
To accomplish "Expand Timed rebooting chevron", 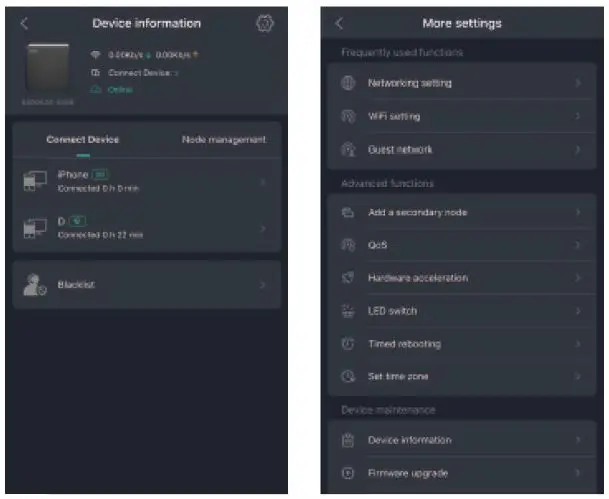I will click(578, 344).
